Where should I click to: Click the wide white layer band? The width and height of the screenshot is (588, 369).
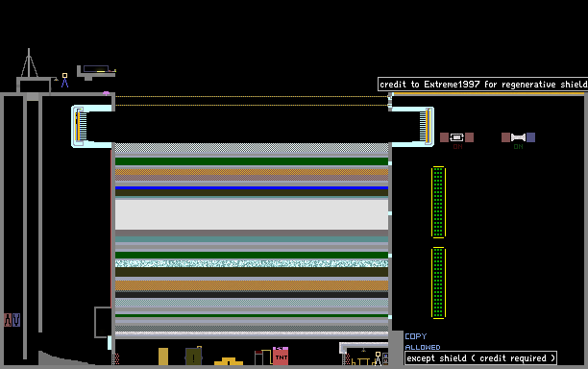tap(252, 214)
